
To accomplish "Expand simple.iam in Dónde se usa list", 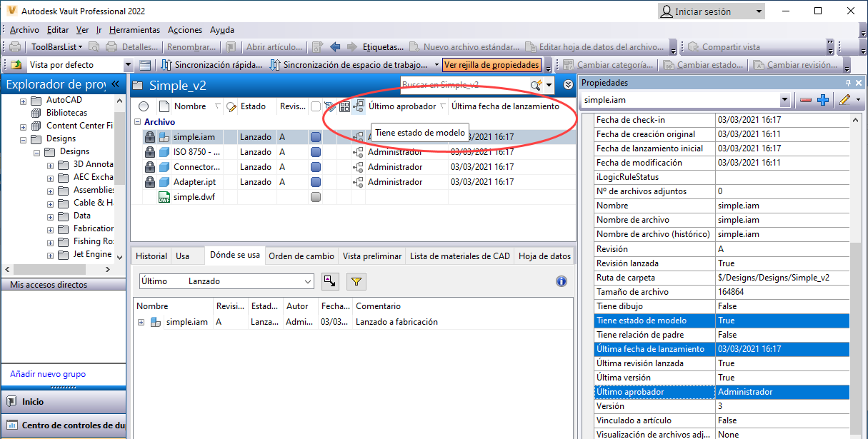I will point(141,322).
